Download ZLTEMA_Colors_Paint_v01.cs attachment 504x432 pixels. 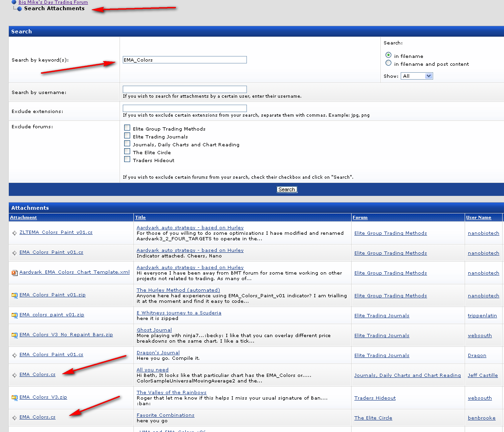point(56,232)
